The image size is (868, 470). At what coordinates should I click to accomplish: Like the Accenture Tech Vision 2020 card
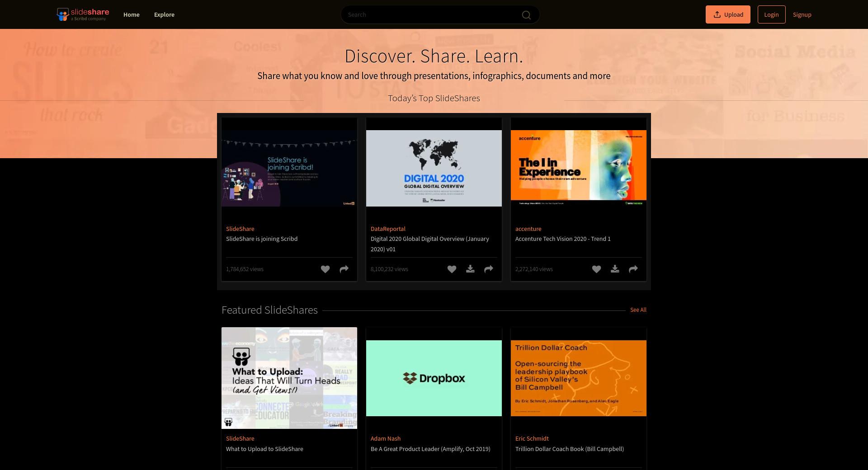(x=596, y=269)
